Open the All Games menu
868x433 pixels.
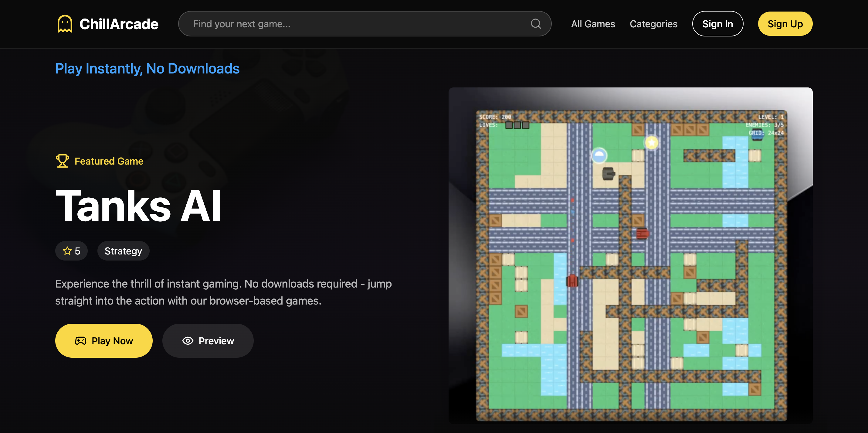(x=593, y=24)
